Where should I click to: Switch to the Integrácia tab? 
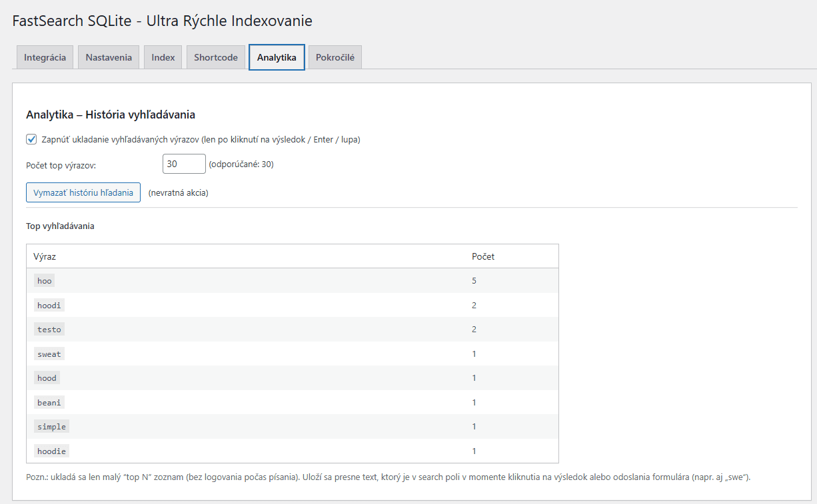point(44,57)
